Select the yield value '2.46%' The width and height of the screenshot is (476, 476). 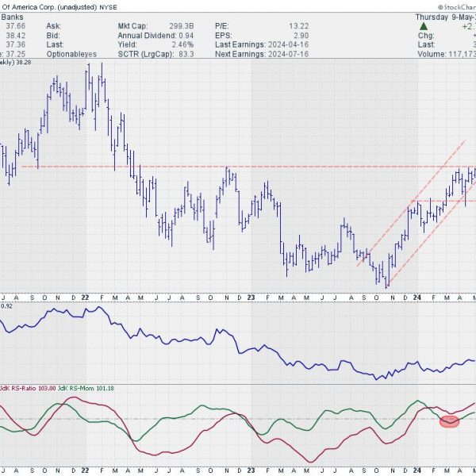coord(182,44)
